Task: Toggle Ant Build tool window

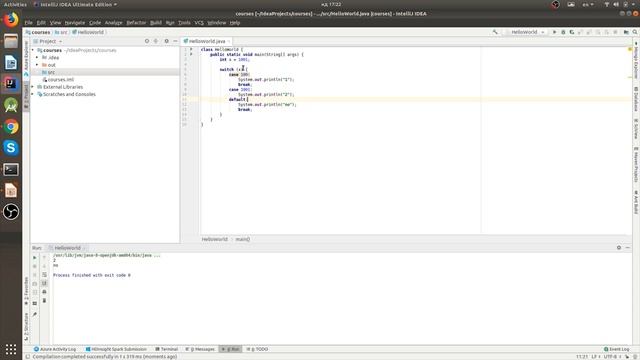Action: 636,202
